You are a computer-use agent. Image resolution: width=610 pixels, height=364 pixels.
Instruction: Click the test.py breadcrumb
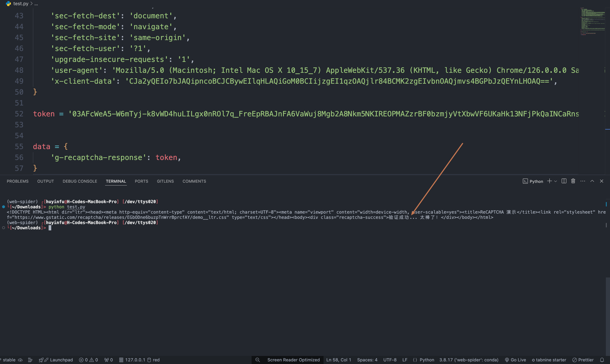[x=21, y=3]
